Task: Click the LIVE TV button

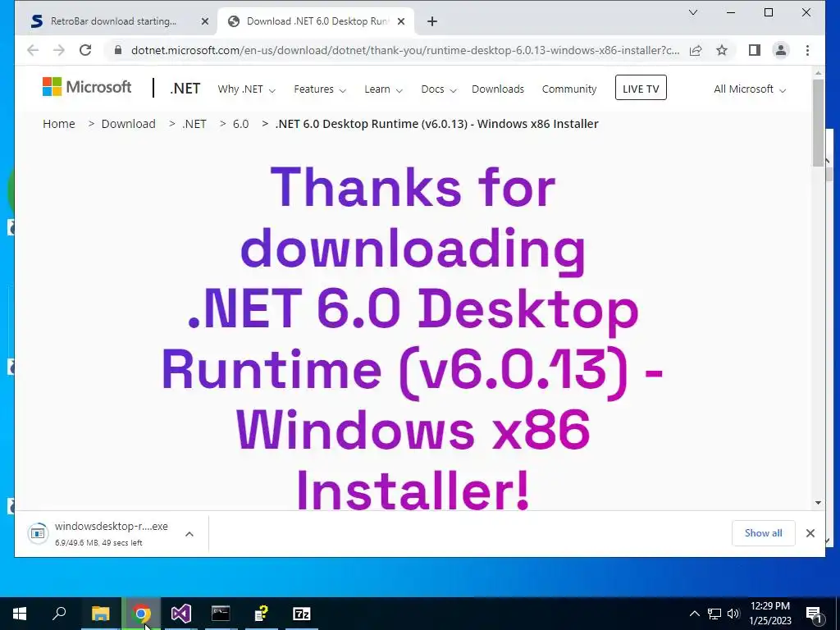Action: [641, 88]
